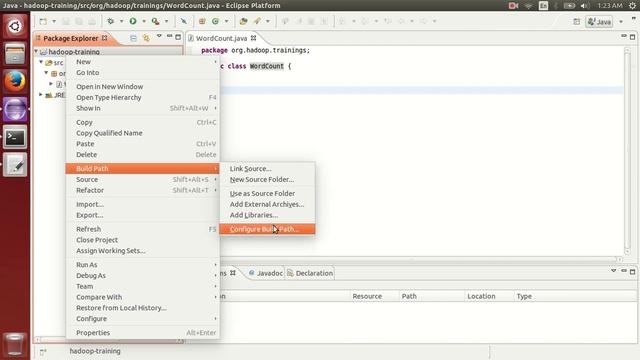Image resolution: width=640 pixels, height=360 pixels.
Task: Open the New Java Class dropdown arrow
Action: coord(226,21)
